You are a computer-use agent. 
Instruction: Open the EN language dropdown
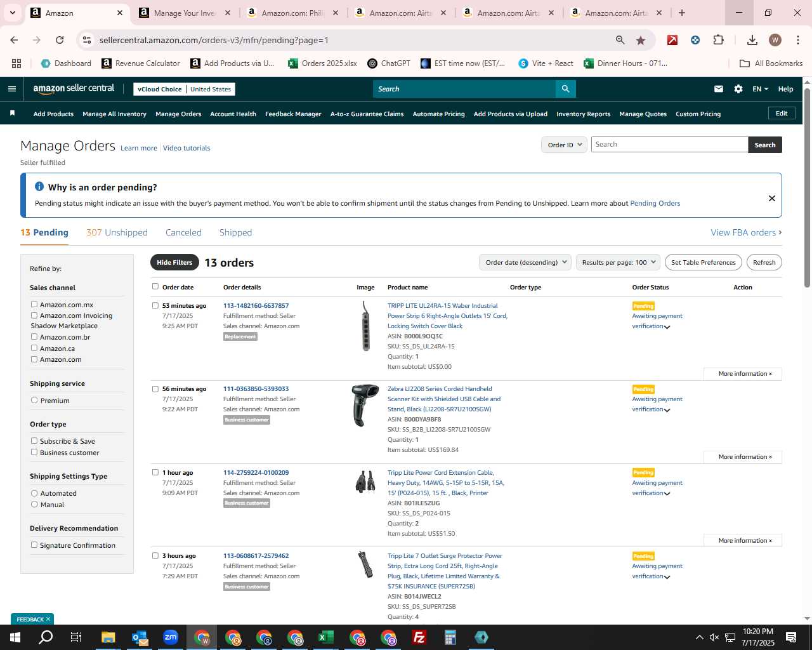point(760,89)
